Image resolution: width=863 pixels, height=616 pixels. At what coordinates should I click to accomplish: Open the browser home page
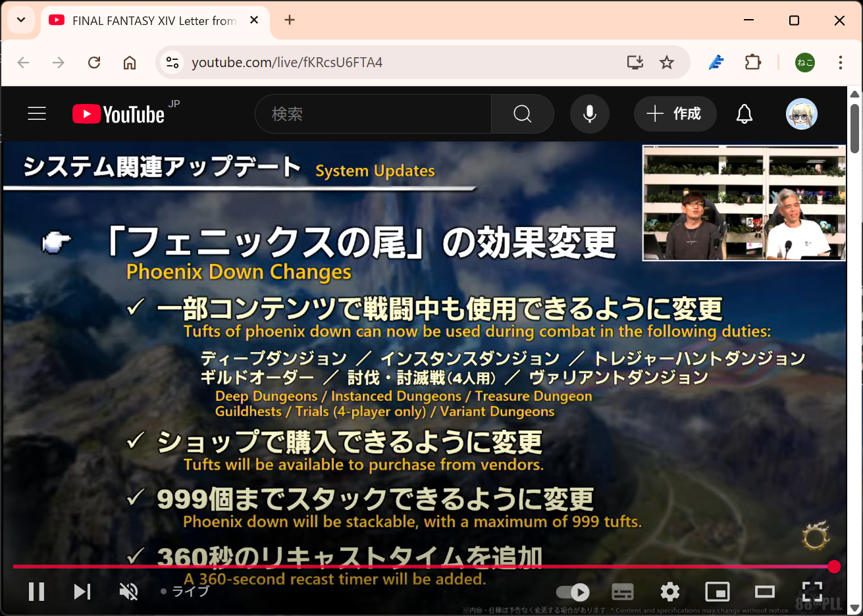130,63
